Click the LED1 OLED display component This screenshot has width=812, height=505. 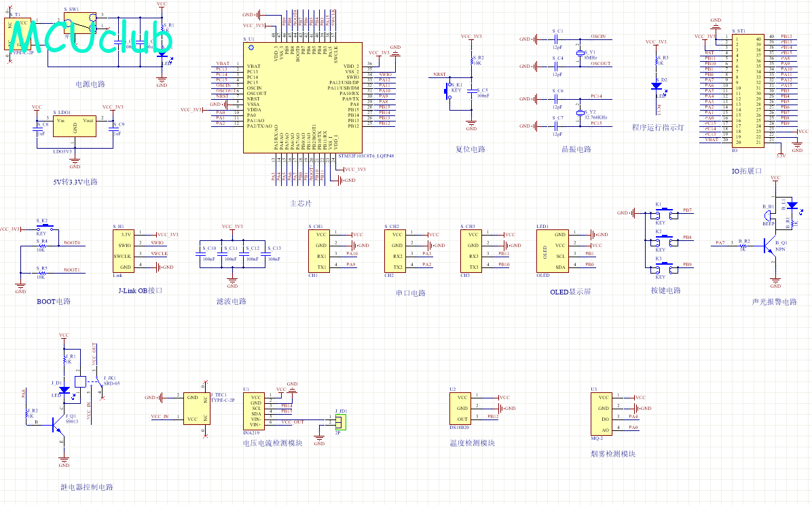coord(553,251)
